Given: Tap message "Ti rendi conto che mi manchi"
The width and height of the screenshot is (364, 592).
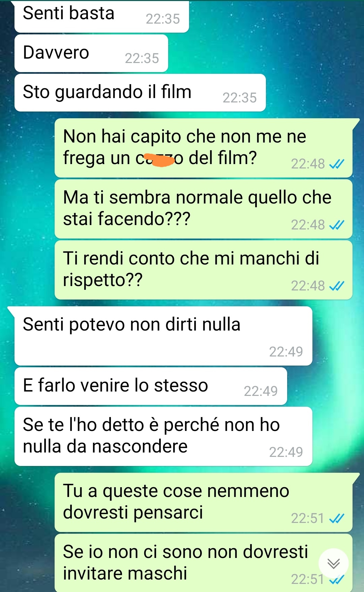Looking at the screenshot, I should pyautogui.click(x=204, y=270).
